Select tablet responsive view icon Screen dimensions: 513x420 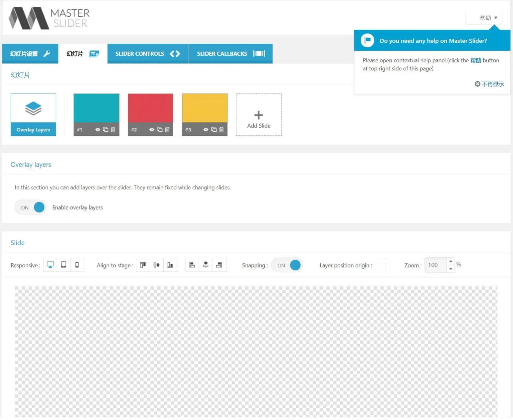pyautogui.click(x=63, y=266)
